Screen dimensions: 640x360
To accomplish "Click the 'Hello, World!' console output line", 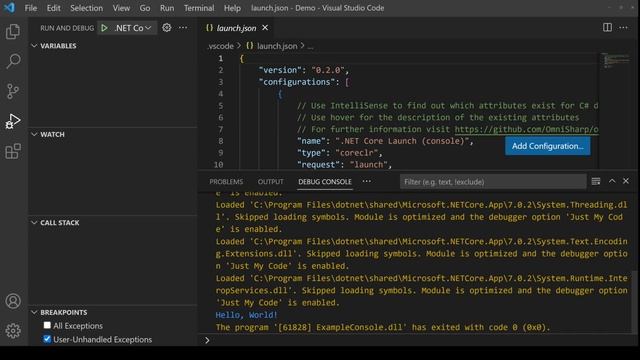I will (246, 315).
